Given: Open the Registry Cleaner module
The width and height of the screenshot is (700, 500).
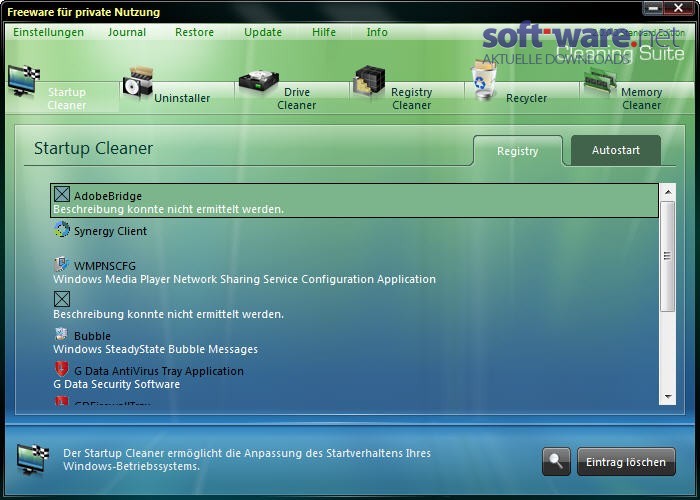Looking at the screenshot, I should (412, 99).
